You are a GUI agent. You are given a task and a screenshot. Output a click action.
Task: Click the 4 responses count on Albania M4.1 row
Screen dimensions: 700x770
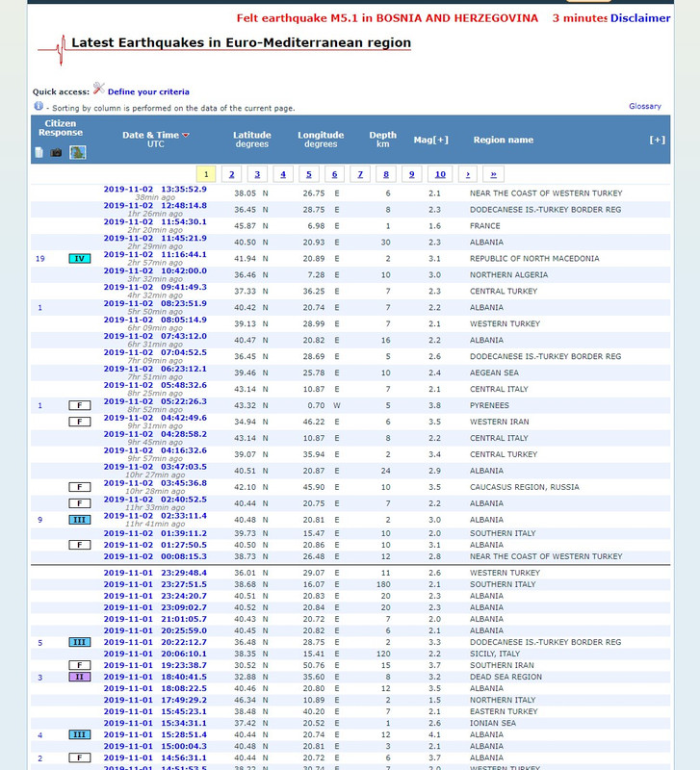point(40,735)
